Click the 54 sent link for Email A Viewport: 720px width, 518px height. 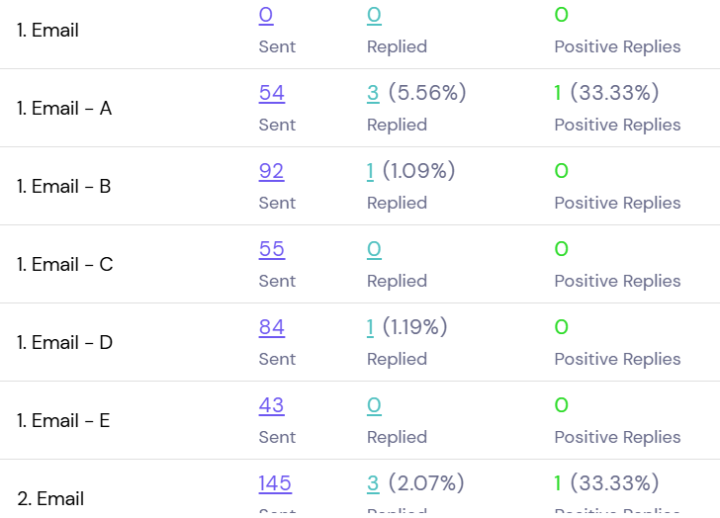271,93
